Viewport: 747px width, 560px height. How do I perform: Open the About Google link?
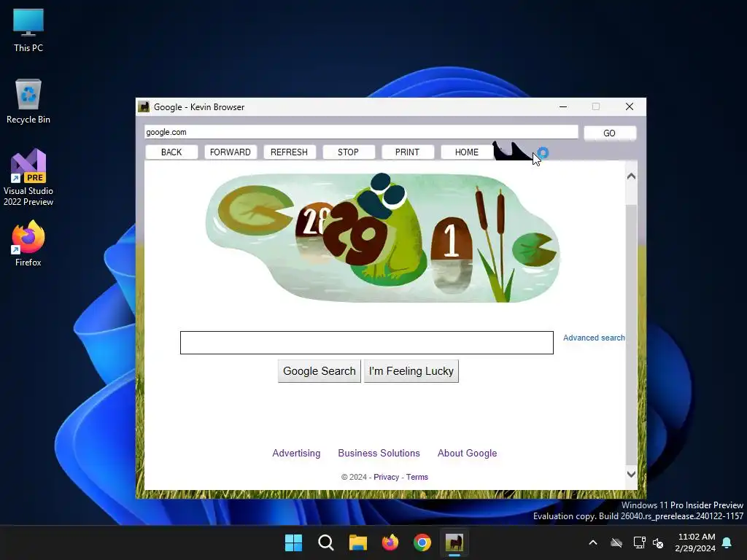(468, 453)
